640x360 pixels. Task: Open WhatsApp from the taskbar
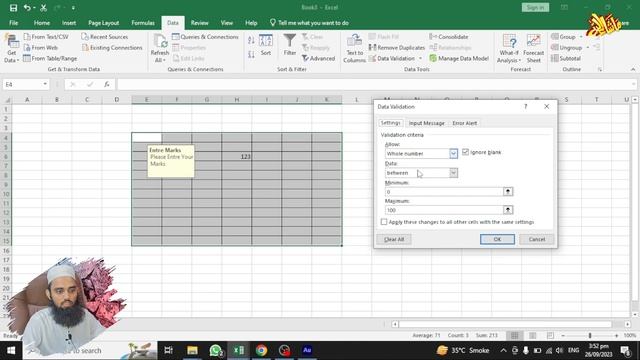(x=216, y=350)
